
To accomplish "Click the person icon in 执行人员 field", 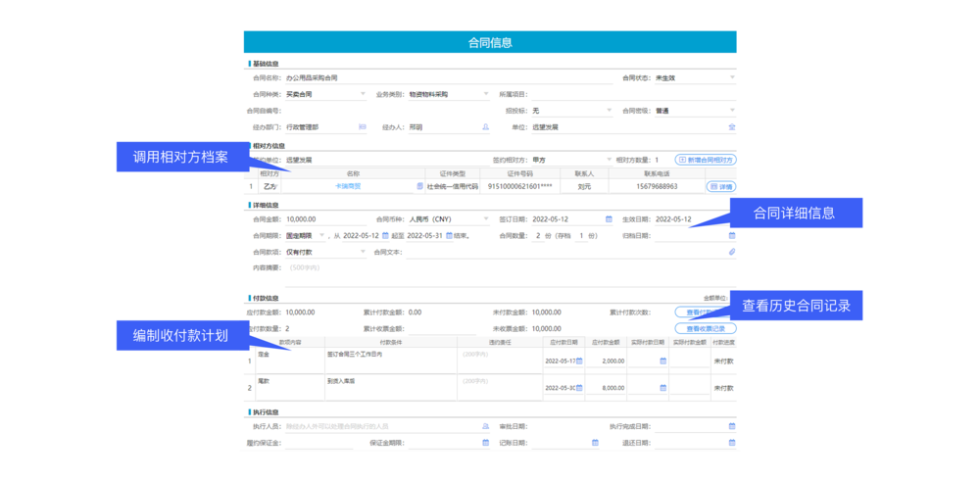I will pos(484,427).
